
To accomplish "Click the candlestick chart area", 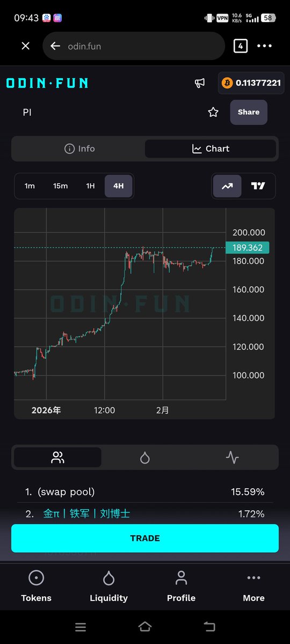I will click(x=120, y=304).
